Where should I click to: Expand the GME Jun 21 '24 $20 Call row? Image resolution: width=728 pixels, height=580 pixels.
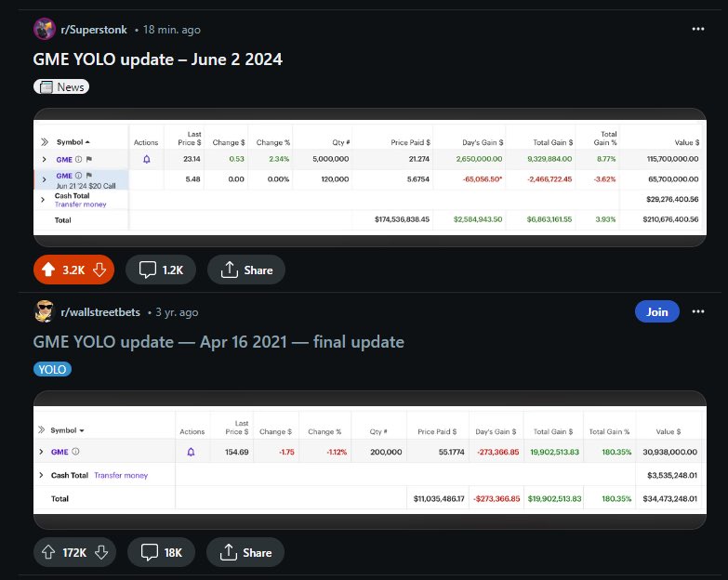tap(44, 179)
